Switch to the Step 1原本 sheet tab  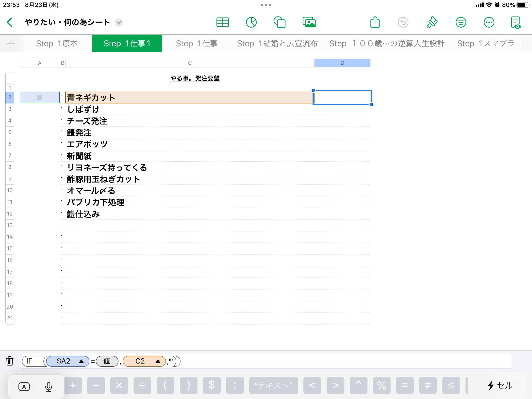(57, 43)
